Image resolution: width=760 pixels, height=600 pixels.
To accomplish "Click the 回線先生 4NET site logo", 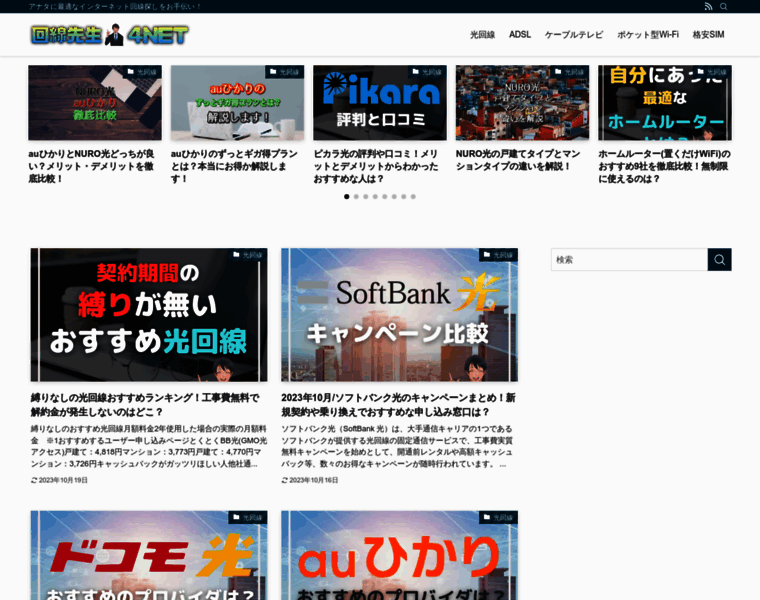I will (x=110, y=34).
